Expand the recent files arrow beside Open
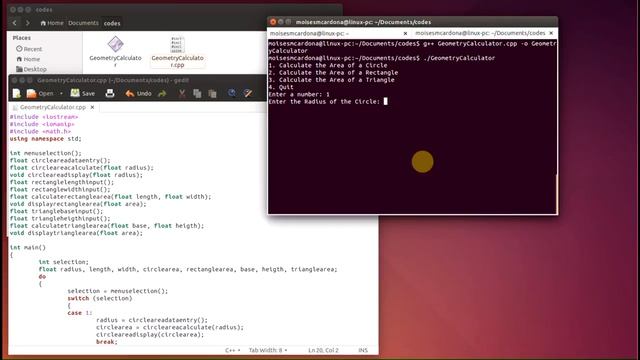This screenshot has width=640, height=360. coord(61,93)
